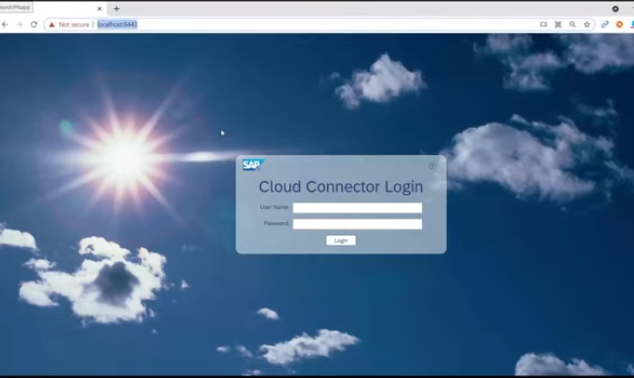This screenshot has width=634, height=378.
Task: Click the Cloud Connector Login heading
Action: click(341, 187)
